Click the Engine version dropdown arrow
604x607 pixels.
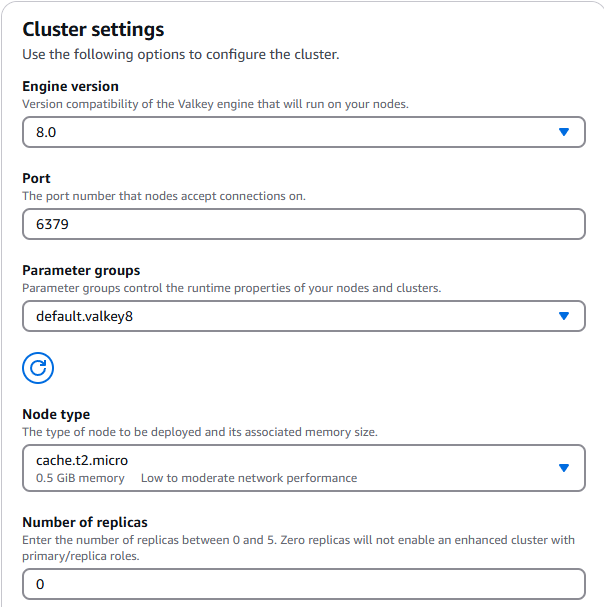point(564,132)
